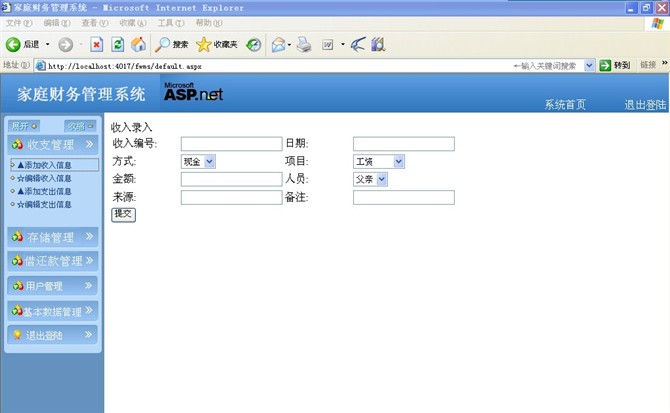Select 添加支出信息 in the sidebar
This screenshot has width=670, height=413.
pyautogui.click(x=44, y=191)
